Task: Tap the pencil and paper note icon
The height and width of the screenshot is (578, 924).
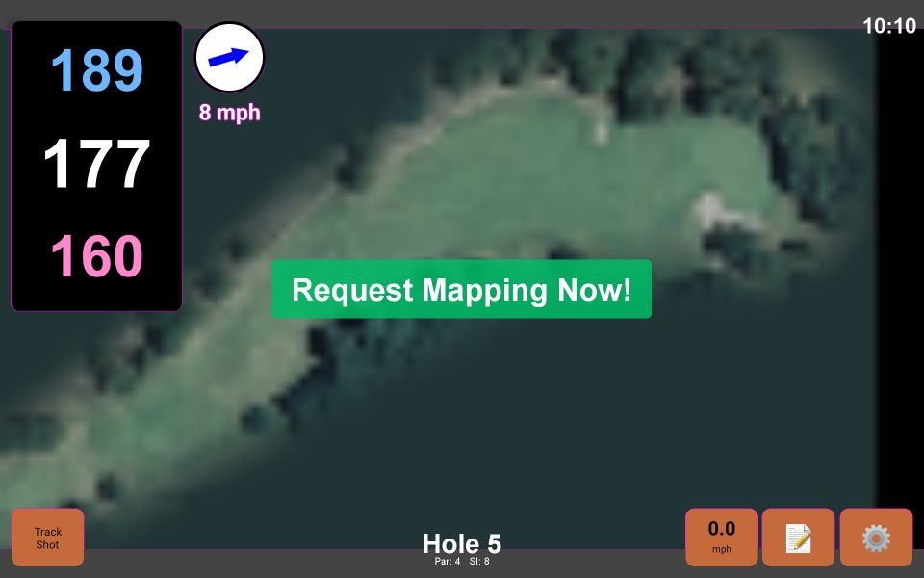Action: click(x=796, y=538)
